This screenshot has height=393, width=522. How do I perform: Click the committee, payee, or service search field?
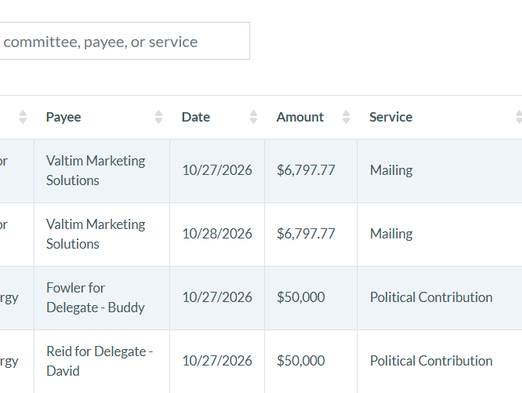(124, 41)
